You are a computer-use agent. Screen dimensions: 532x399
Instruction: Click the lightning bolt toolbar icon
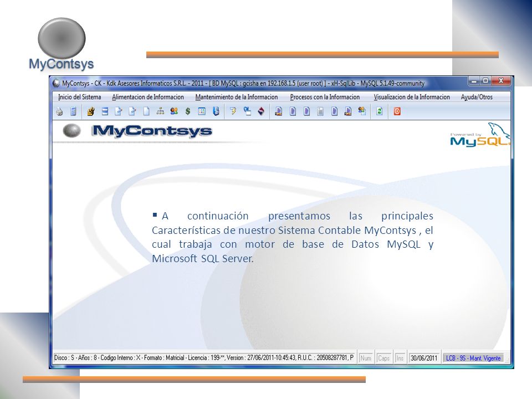pyautogui.click(x=233, y=111)
